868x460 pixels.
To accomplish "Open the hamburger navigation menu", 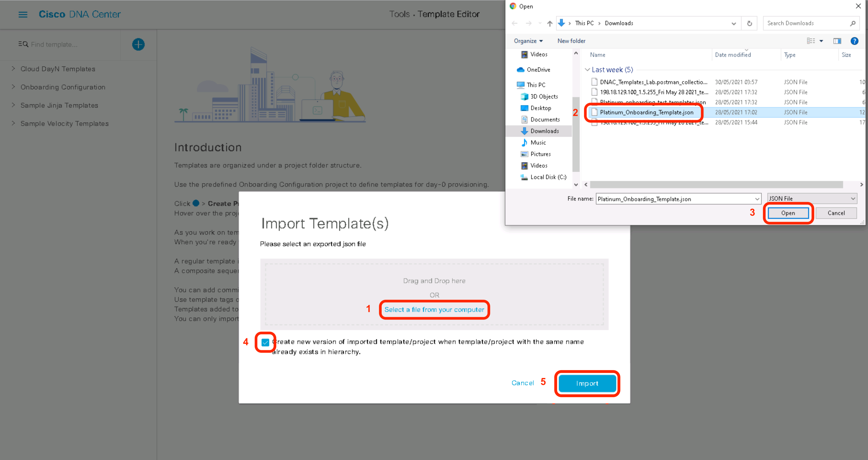I will pos(23,14).
